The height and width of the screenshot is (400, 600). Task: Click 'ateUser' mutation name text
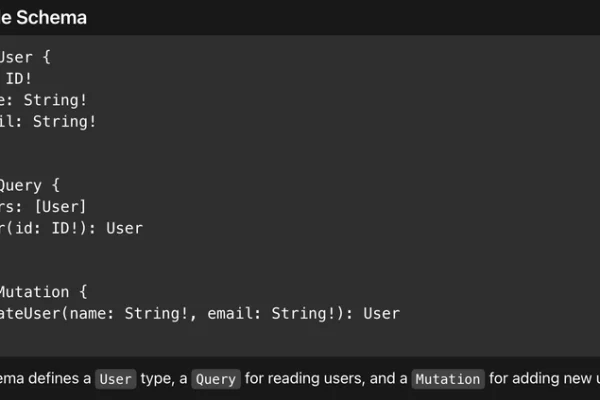(31, 313)
